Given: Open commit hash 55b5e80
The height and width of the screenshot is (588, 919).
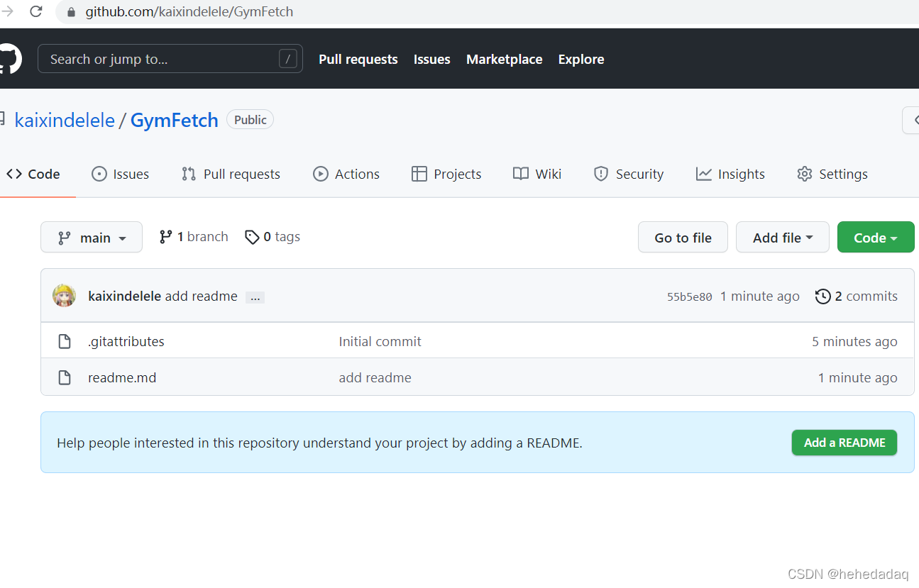Looking at the screenshot, I should click(x=690, y=296).
